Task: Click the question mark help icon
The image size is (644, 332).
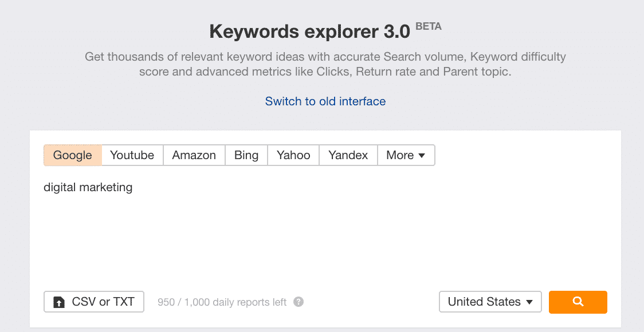Action: (x=299, y=302)
